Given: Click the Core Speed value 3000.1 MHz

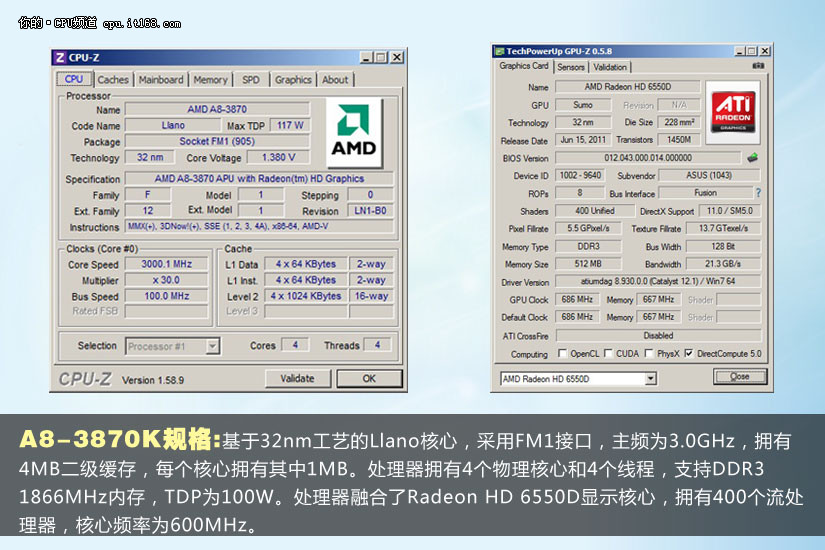Looking at the screenshot, I should click(166, 264).
